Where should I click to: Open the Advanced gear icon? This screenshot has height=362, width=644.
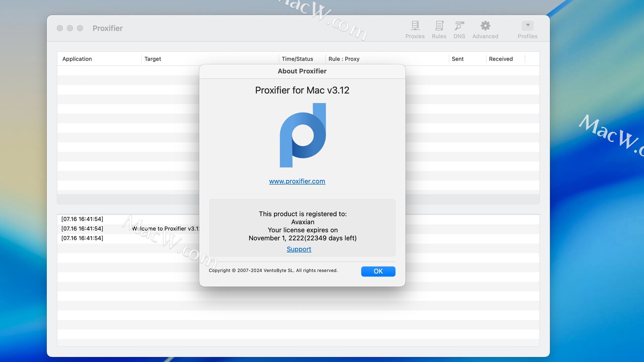tap(485, 29)
